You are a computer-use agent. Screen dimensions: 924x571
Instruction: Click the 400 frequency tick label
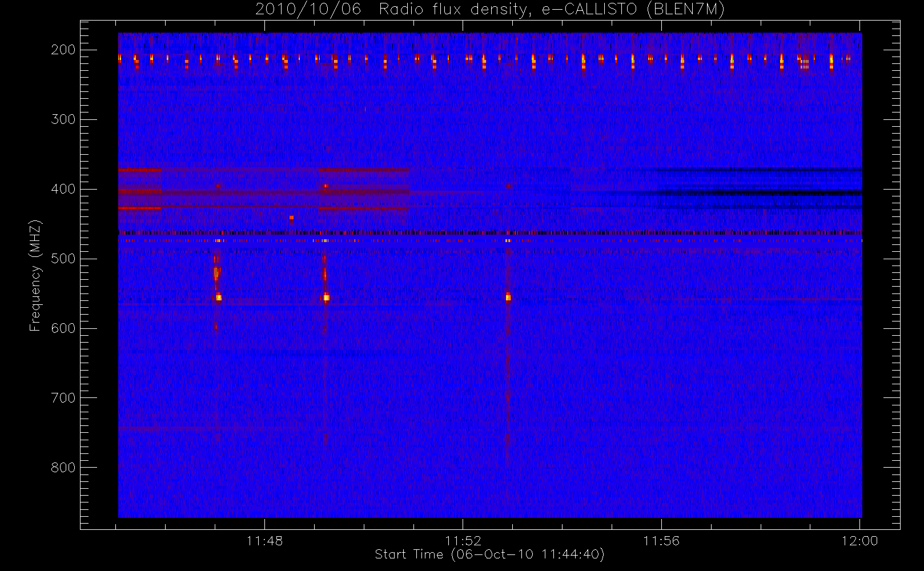coord(63,189)
